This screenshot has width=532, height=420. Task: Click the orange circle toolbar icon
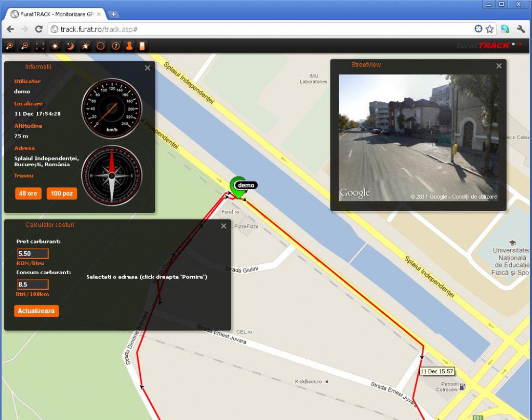[x=100, y=46]
